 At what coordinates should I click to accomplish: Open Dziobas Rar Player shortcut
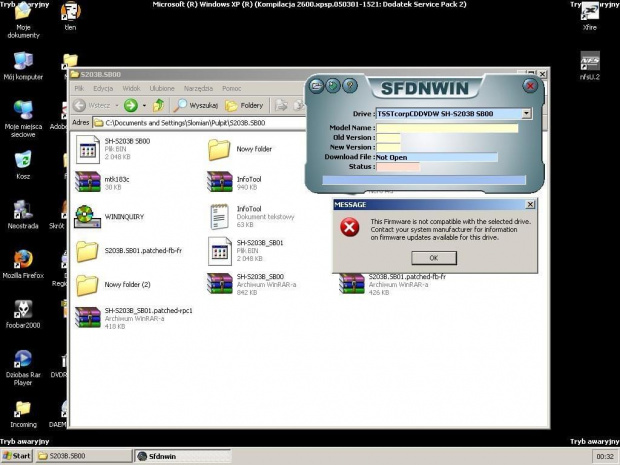23,368
